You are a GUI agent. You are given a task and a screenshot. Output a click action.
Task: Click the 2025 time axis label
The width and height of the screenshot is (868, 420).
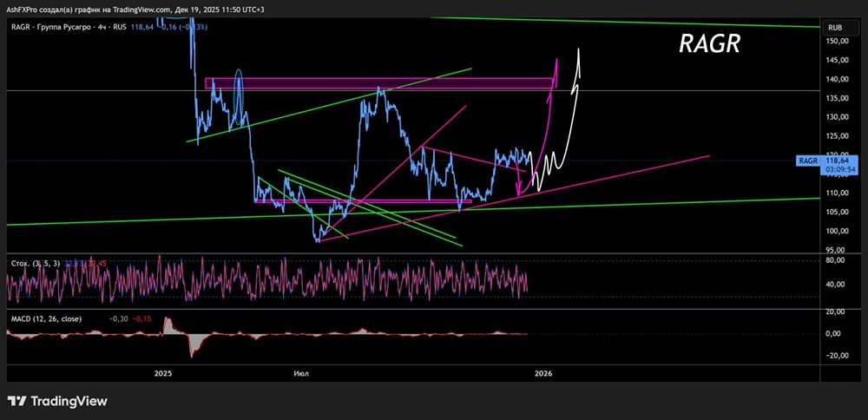(x=163, y=373)
